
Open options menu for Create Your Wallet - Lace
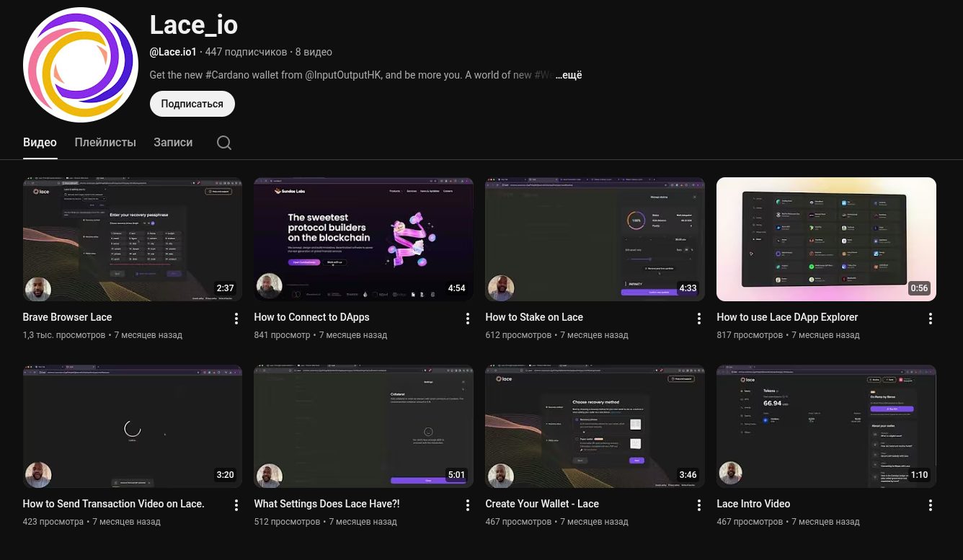[x=698, y=505]
